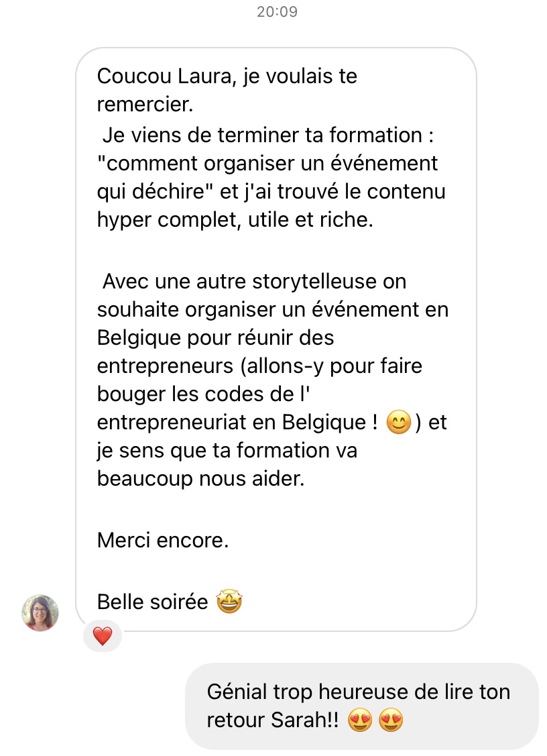Click the quoted "comment organiser un événement" text

pos(268,163)
